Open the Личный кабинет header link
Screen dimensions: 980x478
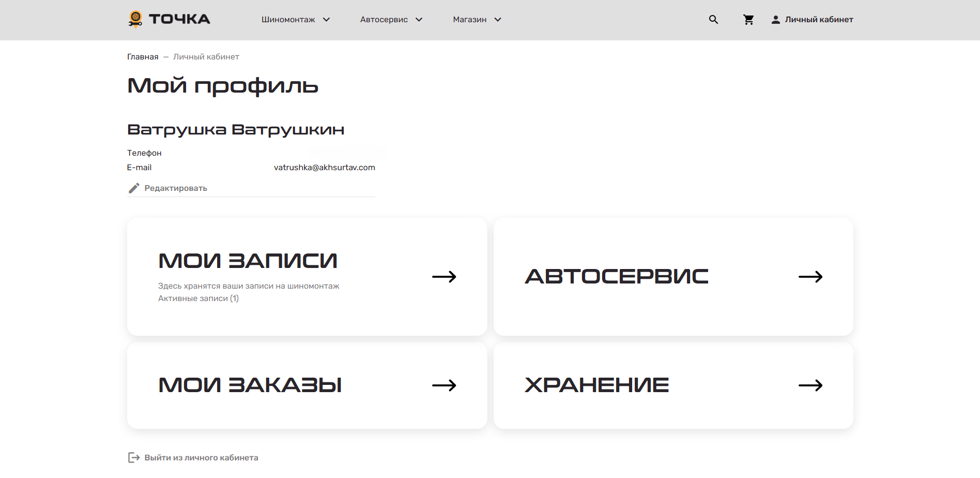coord(819,20)
